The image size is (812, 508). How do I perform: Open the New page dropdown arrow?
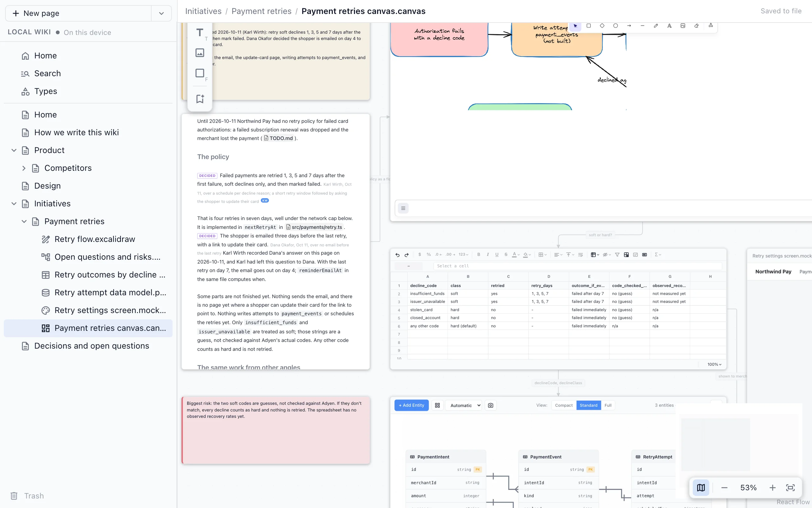(161, 13)
